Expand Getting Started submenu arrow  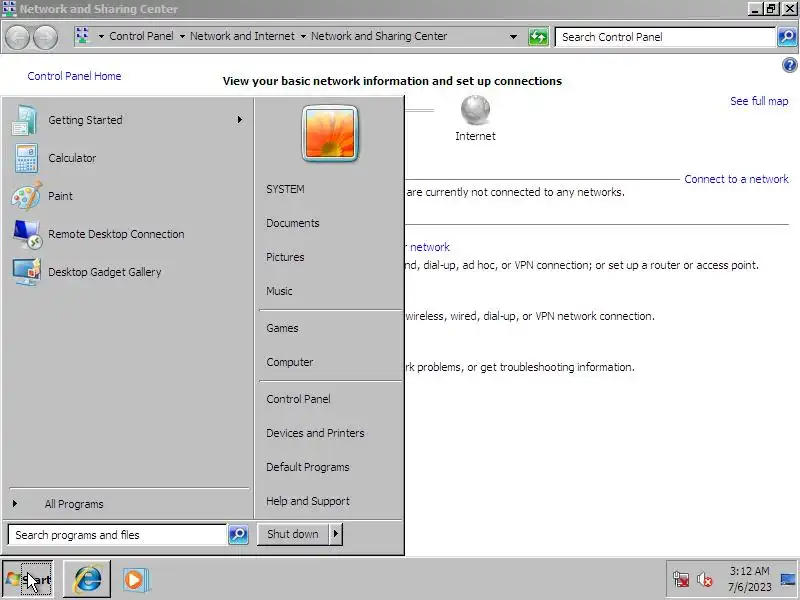pyautogui.click(x=240, y=120)
